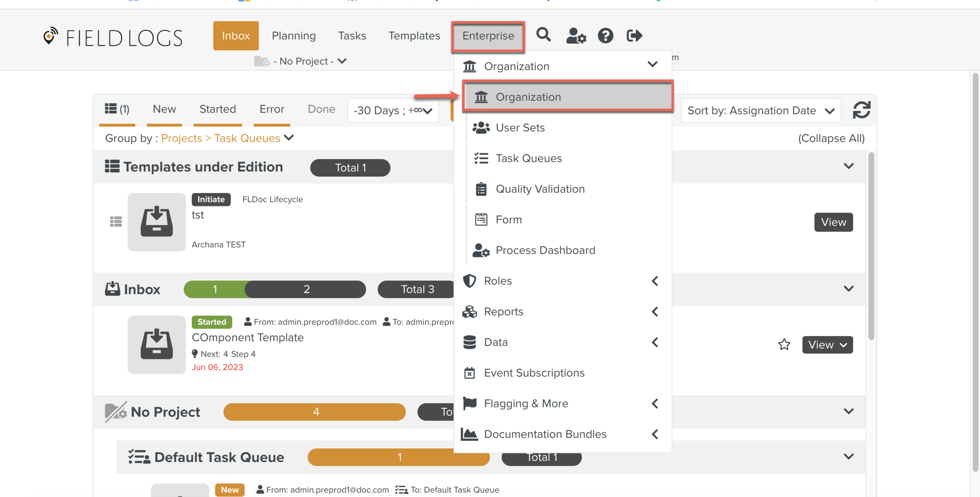The width and height of the screenshot is (980, 497).
Task: Open the Planning tab
Action: pyautogui.click(x=294, y=36)
